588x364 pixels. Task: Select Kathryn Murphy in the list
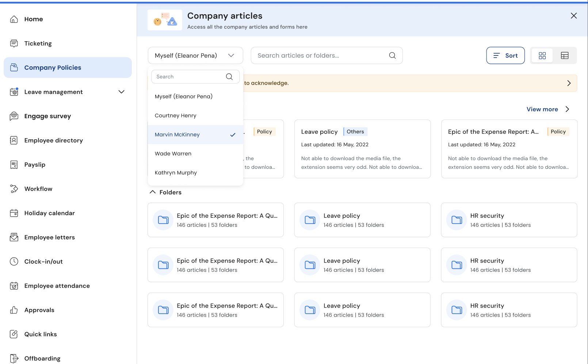click(176, 173)
